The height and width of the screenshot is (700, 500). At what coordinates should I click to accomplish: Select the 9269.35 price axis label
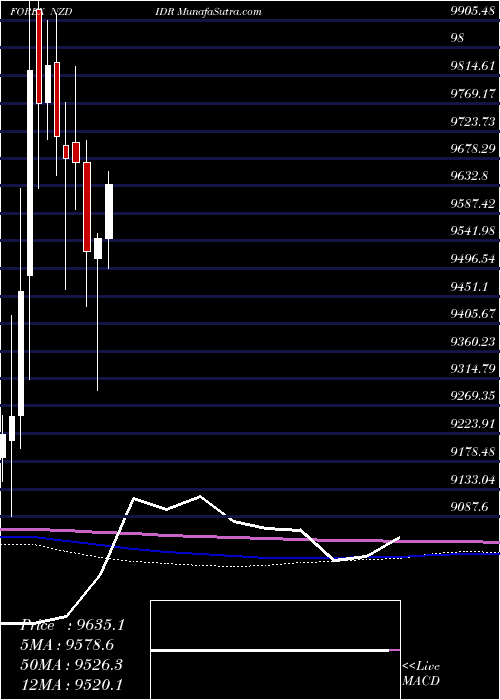pos(473,396)
